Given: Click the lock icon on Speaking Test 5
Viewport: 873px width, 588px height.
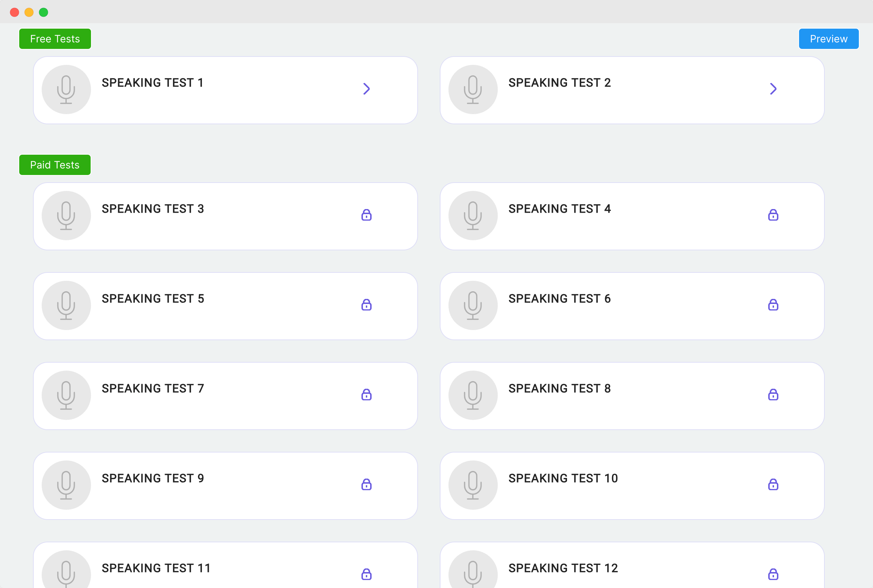Looking at the screenshot, I should (366, 305).
